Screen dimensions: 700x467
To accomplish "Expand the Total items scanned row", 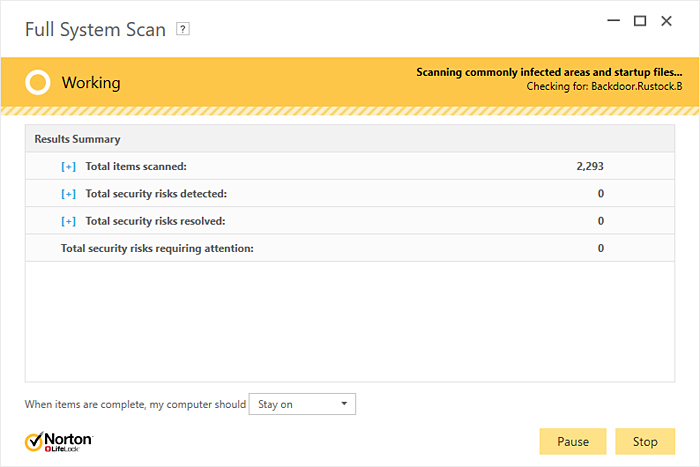I will (x=68, y=166).
